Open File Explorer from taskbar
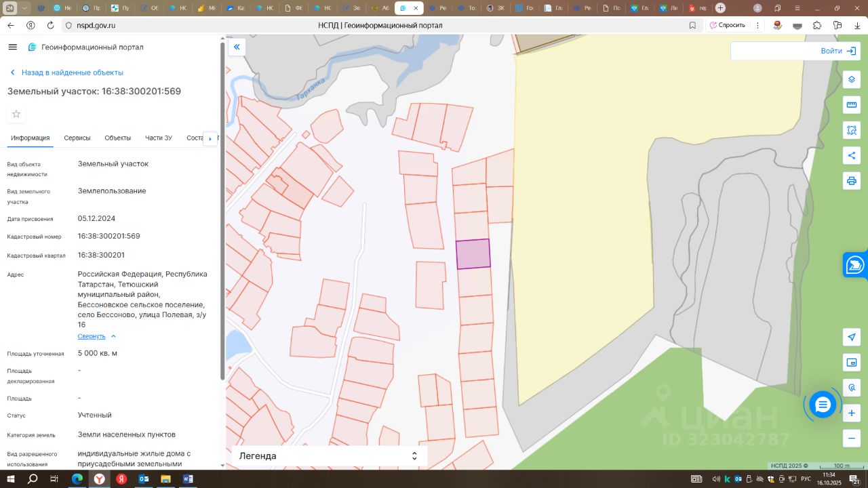 (x=165, y=479)
